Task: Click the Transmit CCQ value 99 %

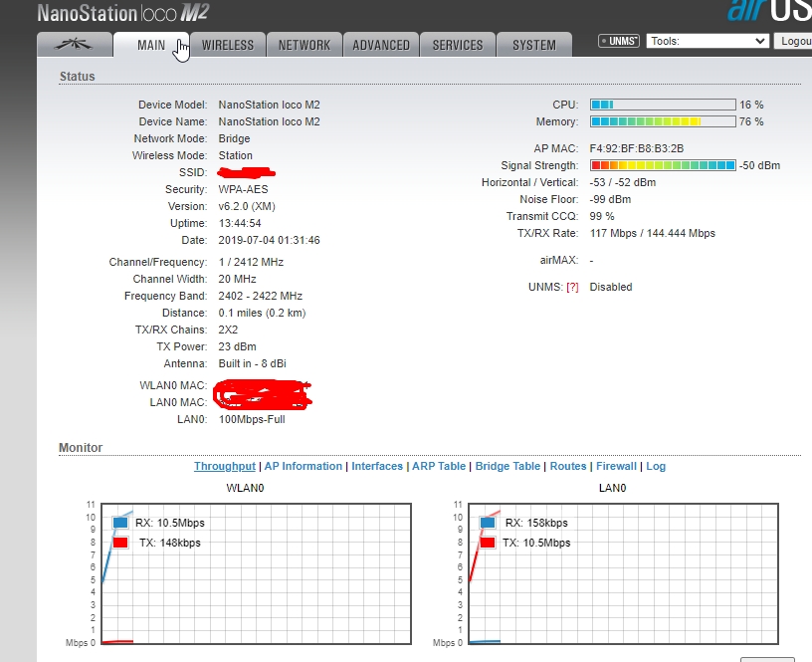Action: coord(602,217)
